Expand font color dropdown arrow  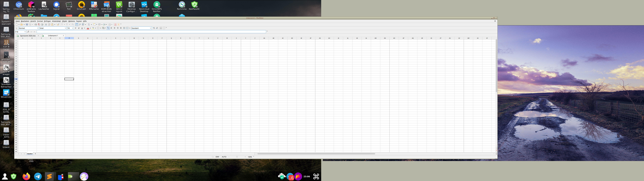click(90, 28)
